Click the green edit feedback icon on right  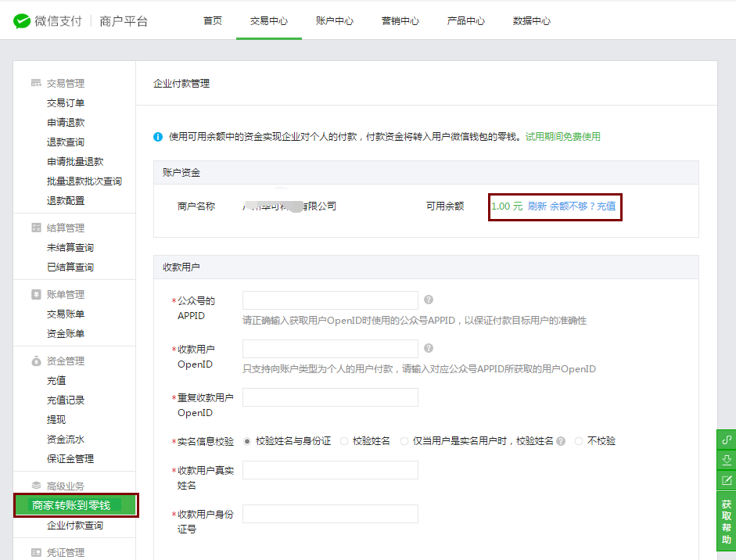point(727,480)
